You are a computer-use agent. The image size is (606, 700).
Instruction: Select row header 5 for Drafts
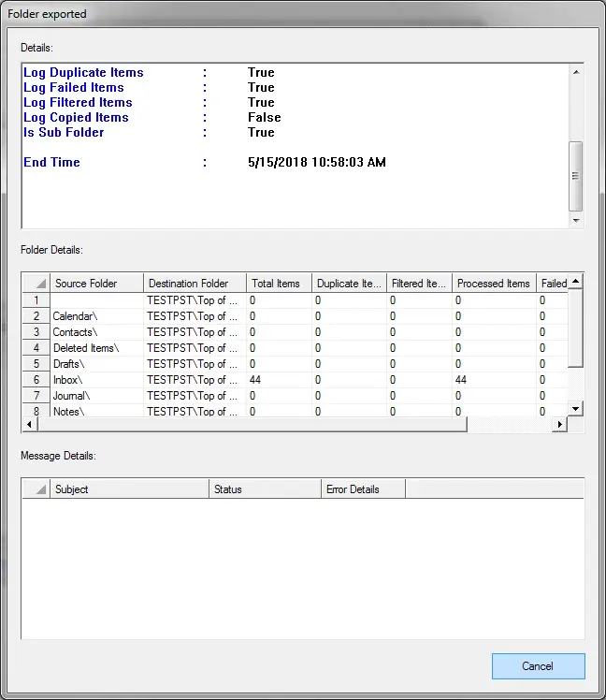click(36, 364)
